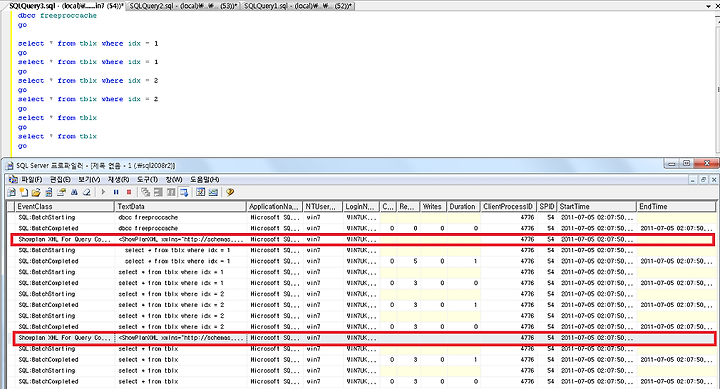The width and height of the screenshot is (720, 389).
Task: Click the Profiler icon in the title bar
Action: pos(9,165)
